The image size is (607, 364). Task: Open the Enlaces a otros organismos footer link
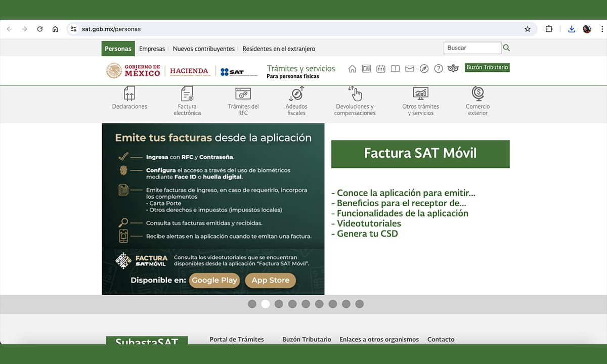coord(379,339)
